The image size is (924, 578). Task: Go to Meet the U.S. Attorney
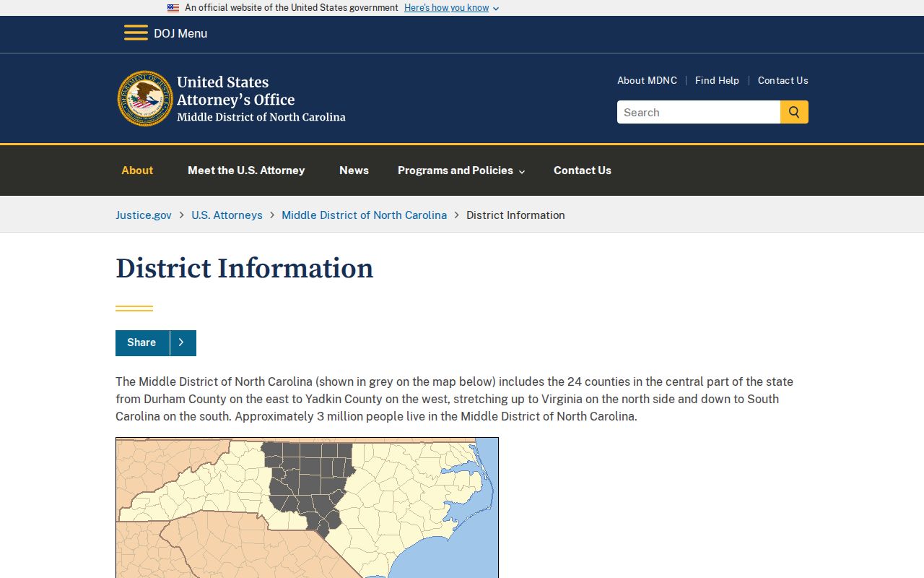[x=246, y=171]
